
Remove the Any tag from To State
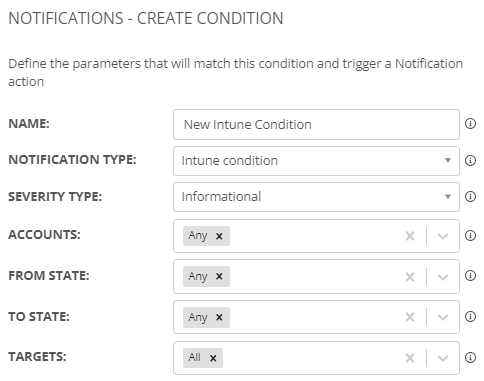(x=219, y=317)
